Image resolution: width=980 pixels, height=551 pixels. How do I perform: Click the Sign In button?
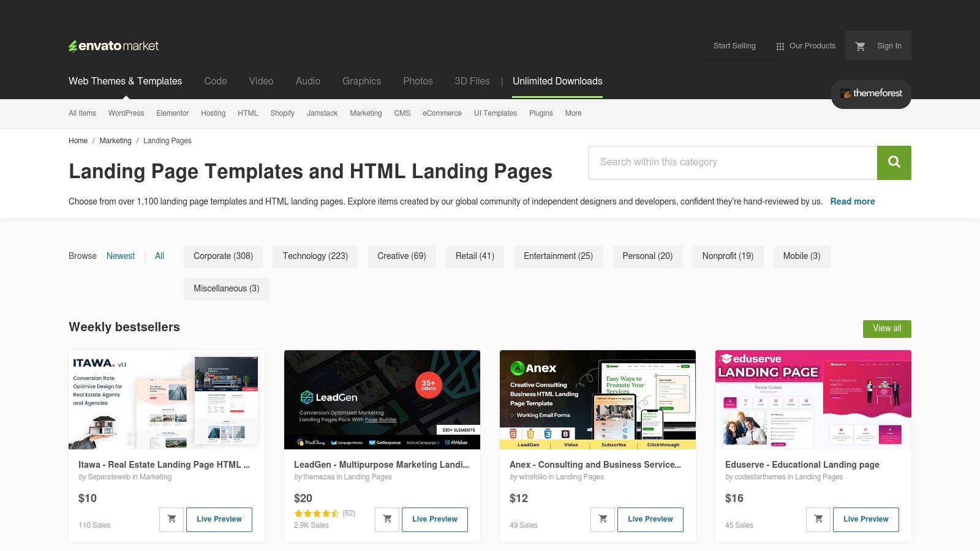coord(889,45)
